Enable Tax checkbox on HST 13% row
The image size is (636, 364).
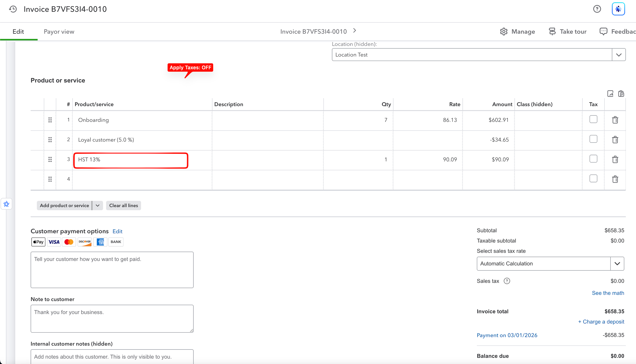pos(593,159)
